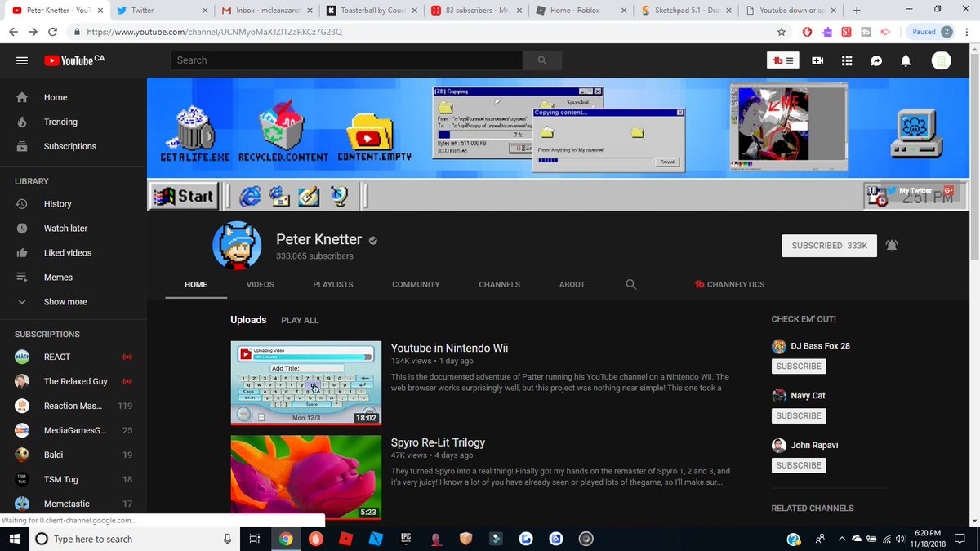Click the Subscribed 333K button
Viewport: 980px width, 551px height.
pyautogui.click(x=829, y=246)
